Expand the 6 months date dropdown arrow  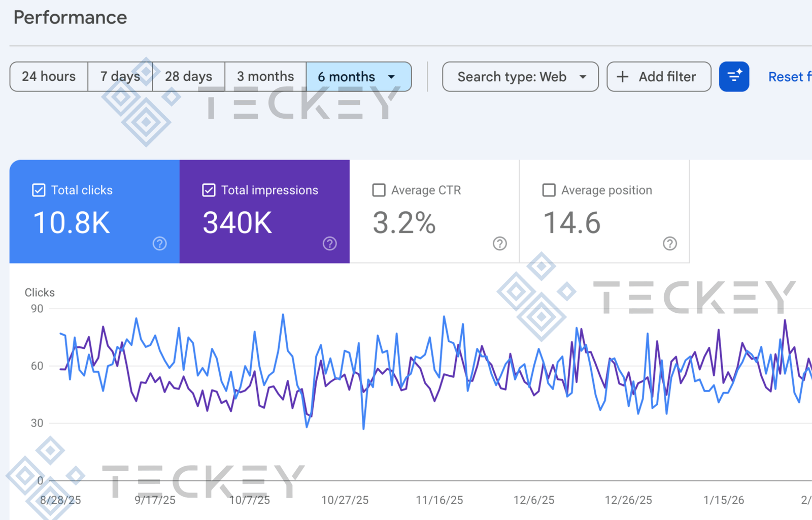pos(391,77)
